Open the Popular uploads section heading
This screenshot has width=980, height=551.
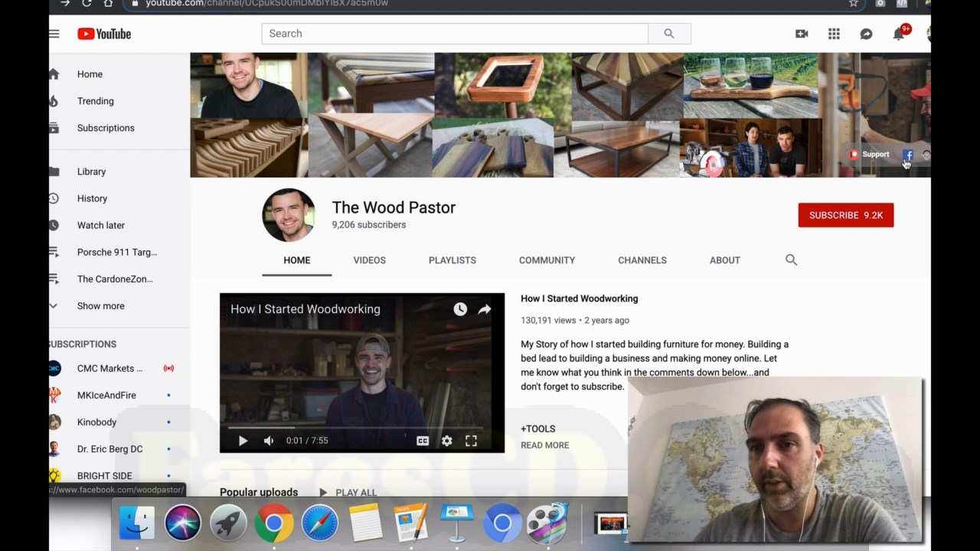pos(259,492)
